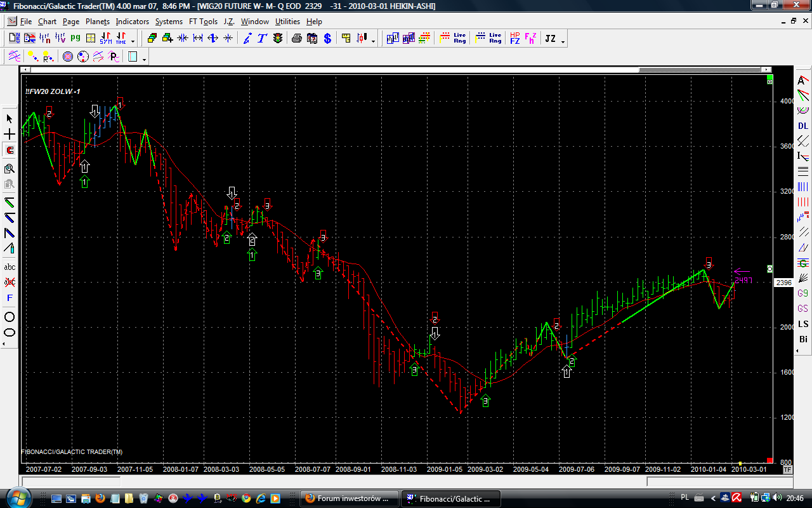The height and width of the screenshot is (508, 812).
Task: Open the FT Tools menu
Action: point(203,22)
